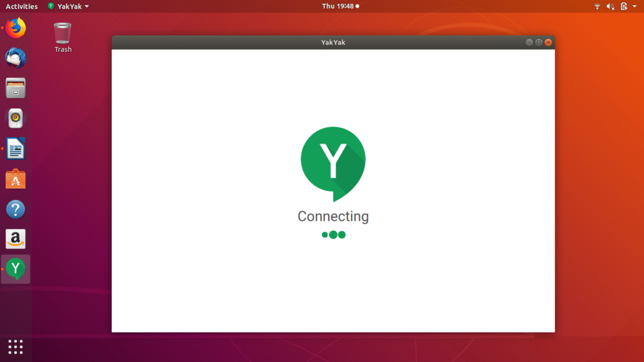Launch Thunderbird Mail from the dock

(16, 58)
